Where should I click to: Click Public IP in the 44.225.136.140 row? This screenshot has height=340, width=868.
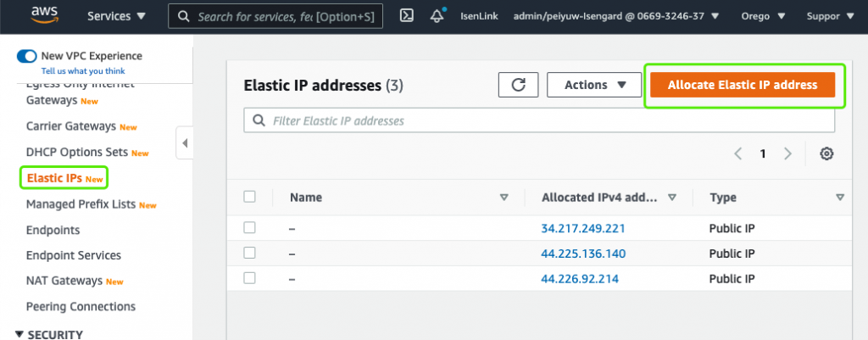point(732,254)
